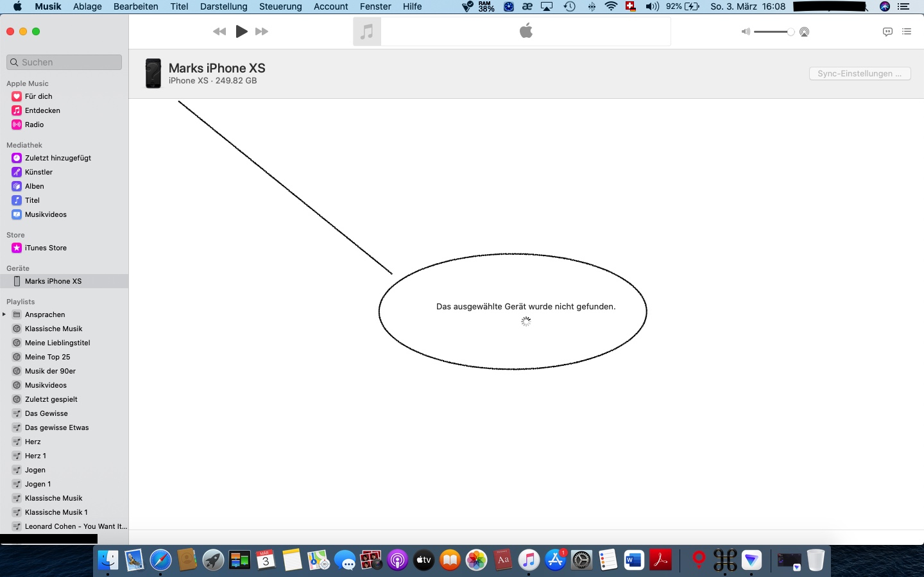Screen dimensions: 924x577
Task: Skip to next track with forward button
Action: pos(262,31)
